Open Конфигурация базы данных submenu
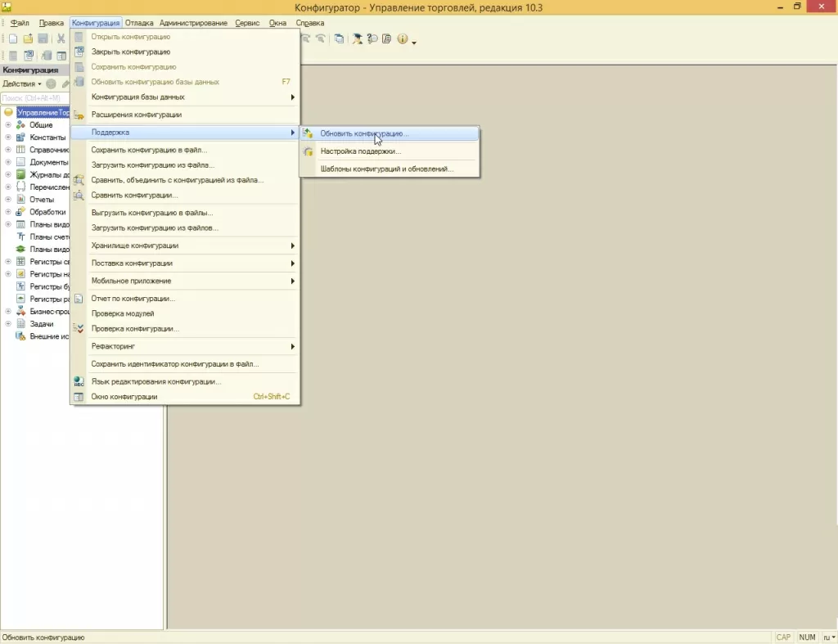Viewport: 838px width, 644px height. (185, 97)
